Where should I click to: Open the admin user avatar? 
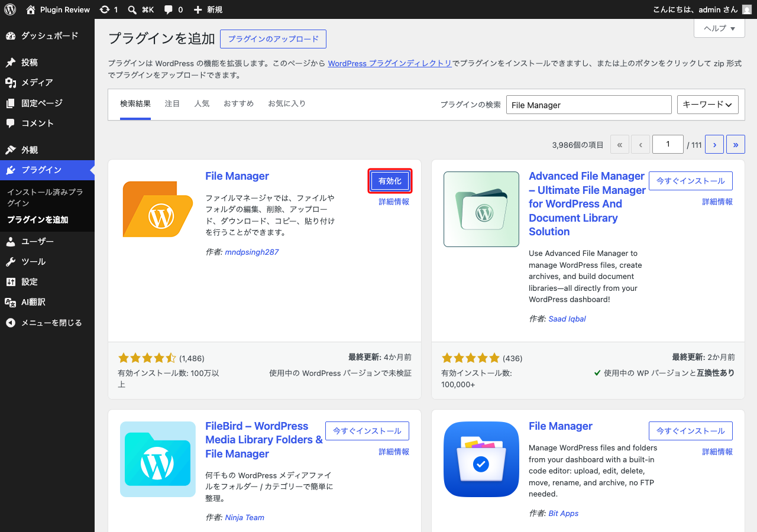747,9
